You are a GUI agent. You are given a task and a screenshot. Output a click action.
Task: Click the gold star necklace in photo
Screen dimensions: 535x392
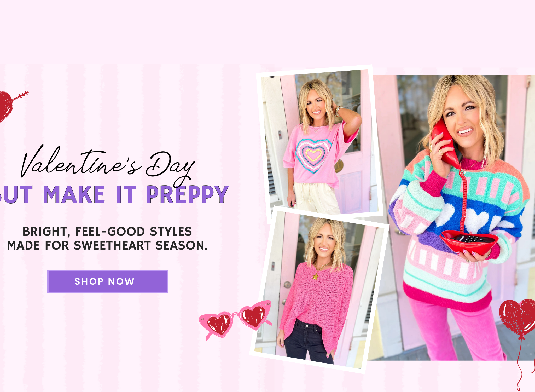pos(316,276)
